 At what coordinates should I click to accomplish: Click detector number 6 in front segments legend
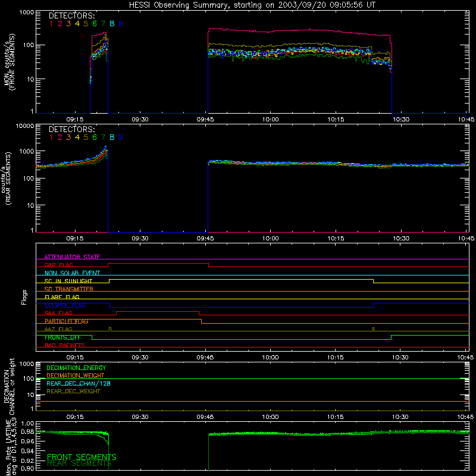[x=95, y=24]
